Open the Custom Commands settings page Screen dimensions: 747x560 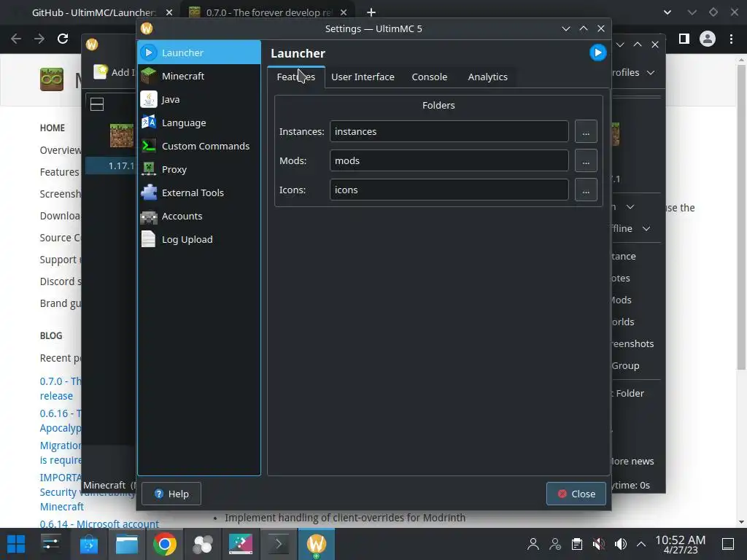tap(199, 146)
